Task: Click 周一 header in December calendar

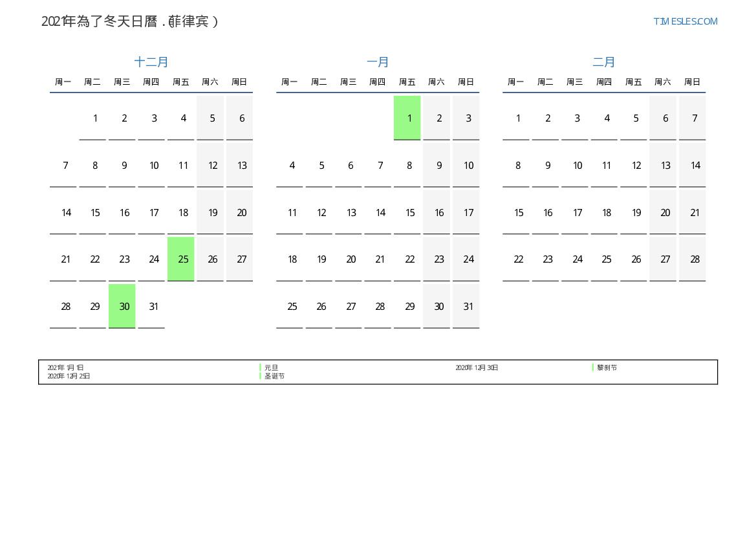Action: coord(63,82)
